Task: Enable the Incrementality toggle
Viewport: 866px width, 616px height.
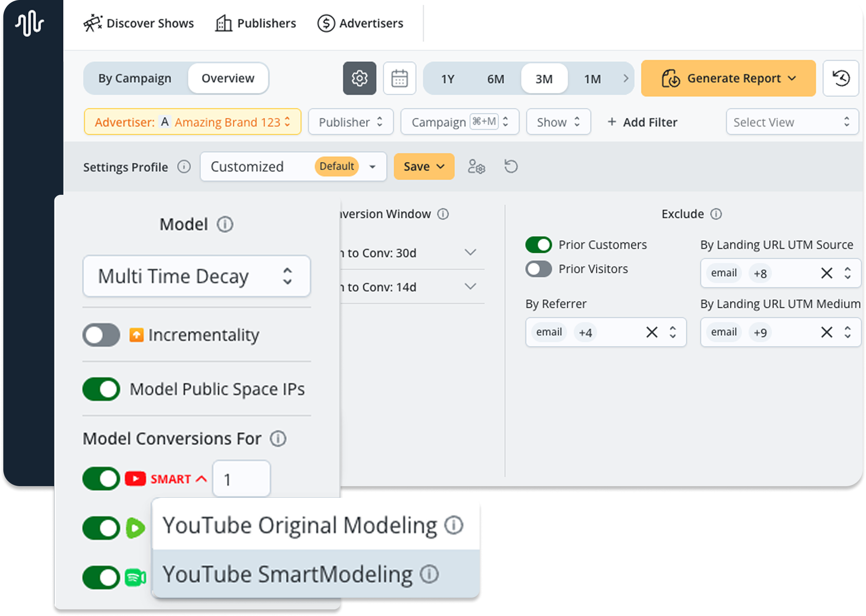Action: tap(101, 335)
